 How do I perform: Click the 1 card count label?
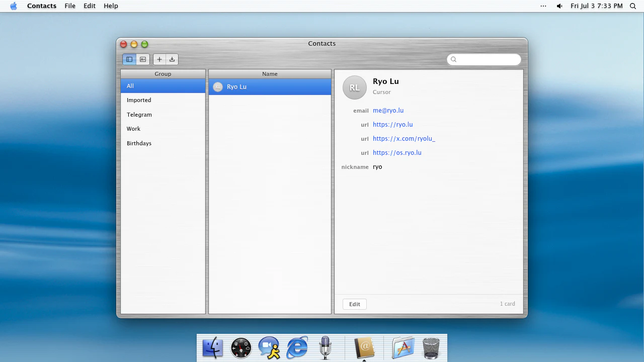[x=508, y=304]
